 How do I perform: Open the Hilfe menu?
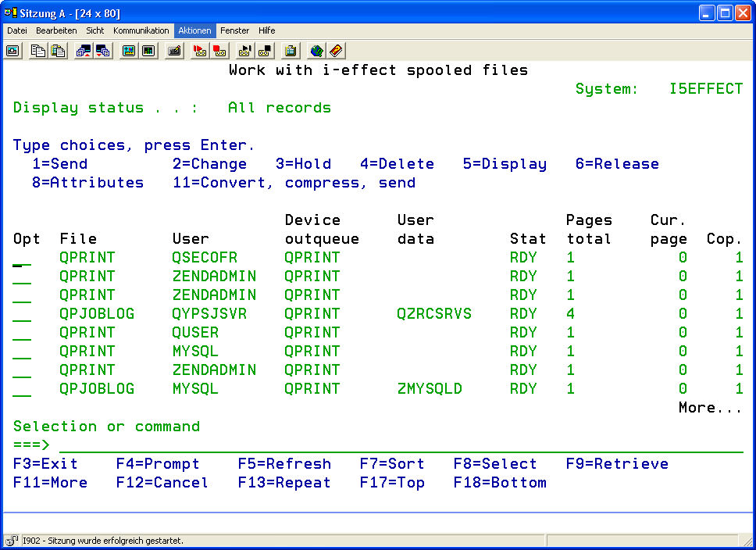pos(266,30)
